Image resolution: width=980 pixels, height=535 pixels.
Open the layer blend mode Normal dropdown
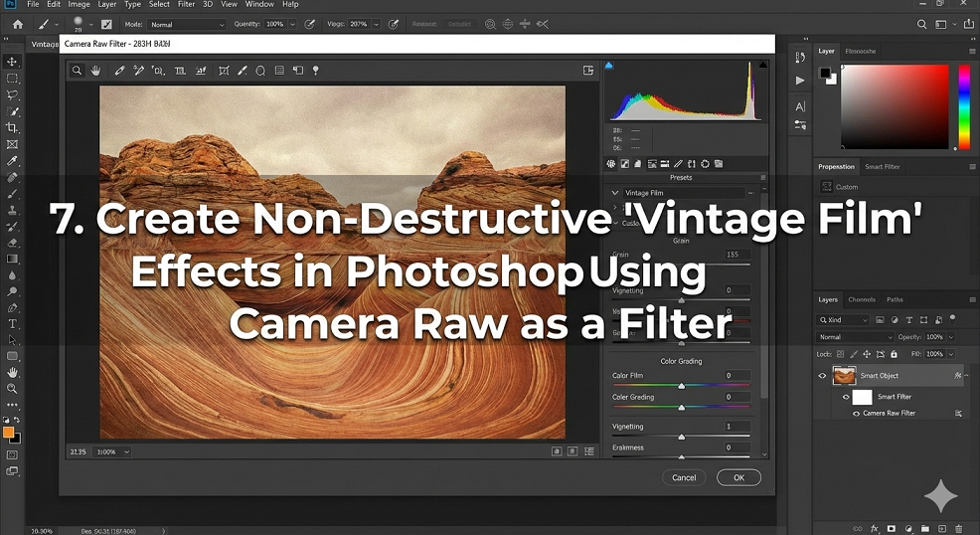[x=856, y=337]
